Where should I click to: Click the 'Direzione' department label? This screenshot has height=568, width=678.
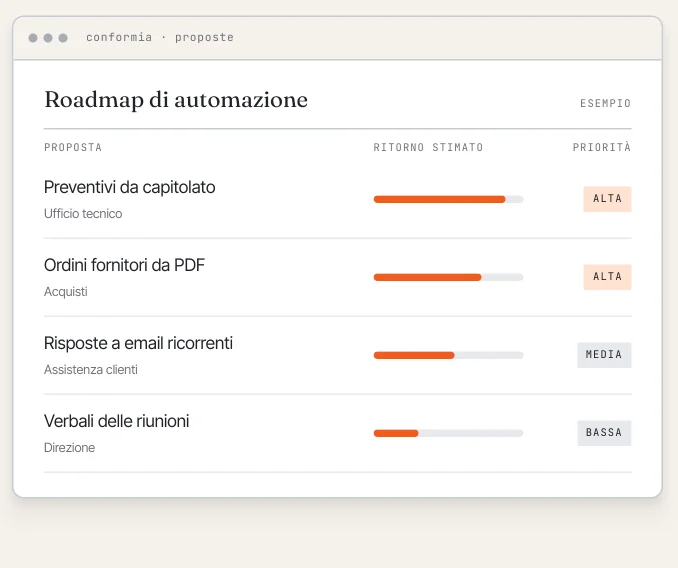coord(70,447)
